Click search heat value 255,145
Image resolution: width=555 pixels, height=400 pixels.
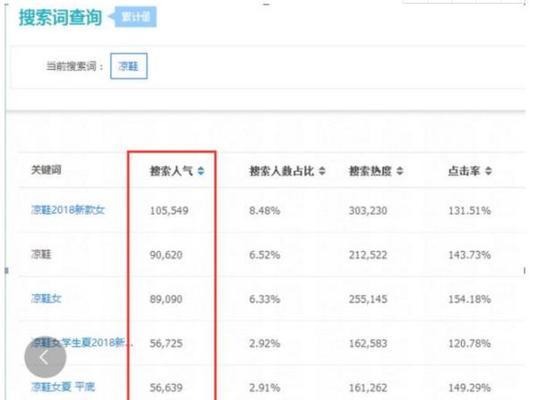coord(368,299)
